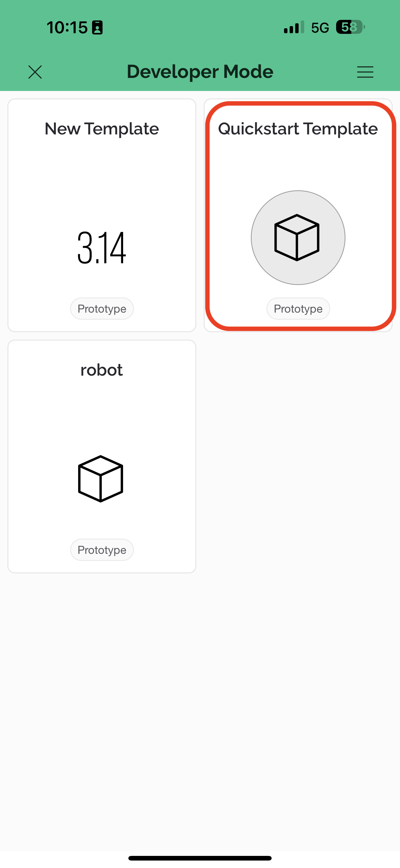400x868 pixels.
Task: Tap the cellular signal bars icon
Action: 294,27
